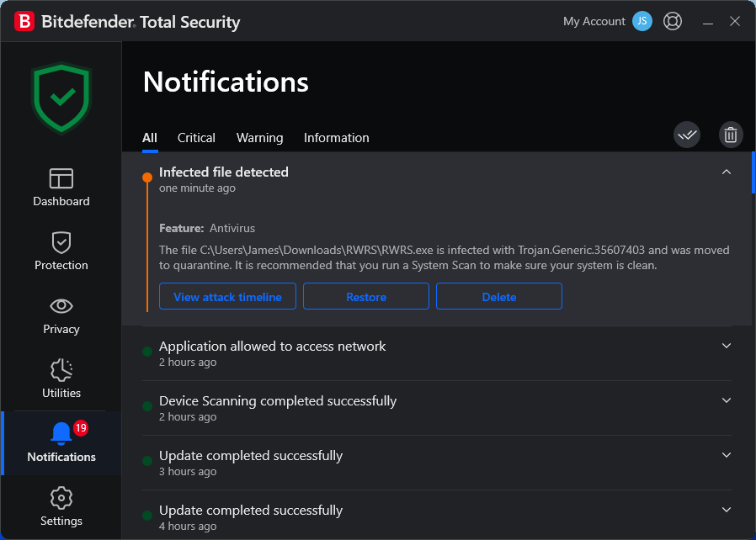Switch to the All tab
This screenshot has height=540, width=756.
pyautogui.click(x=150, y=138)
